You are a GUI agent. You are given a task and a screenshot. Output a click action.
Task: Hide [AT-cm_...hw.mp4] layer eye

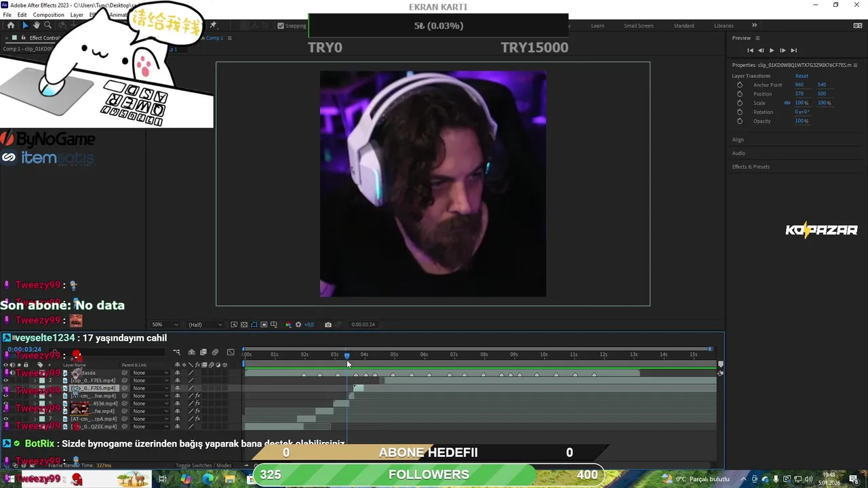tap(5, 396)
